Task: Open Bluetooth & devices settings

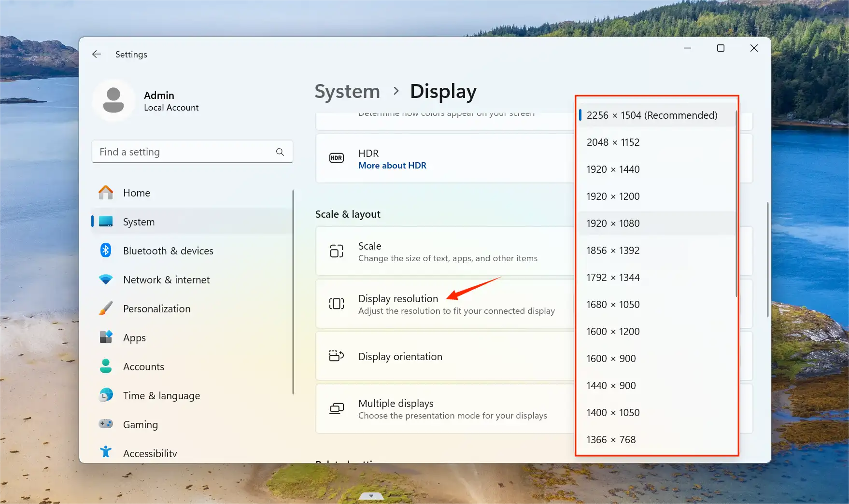Action: click(192, 251)
